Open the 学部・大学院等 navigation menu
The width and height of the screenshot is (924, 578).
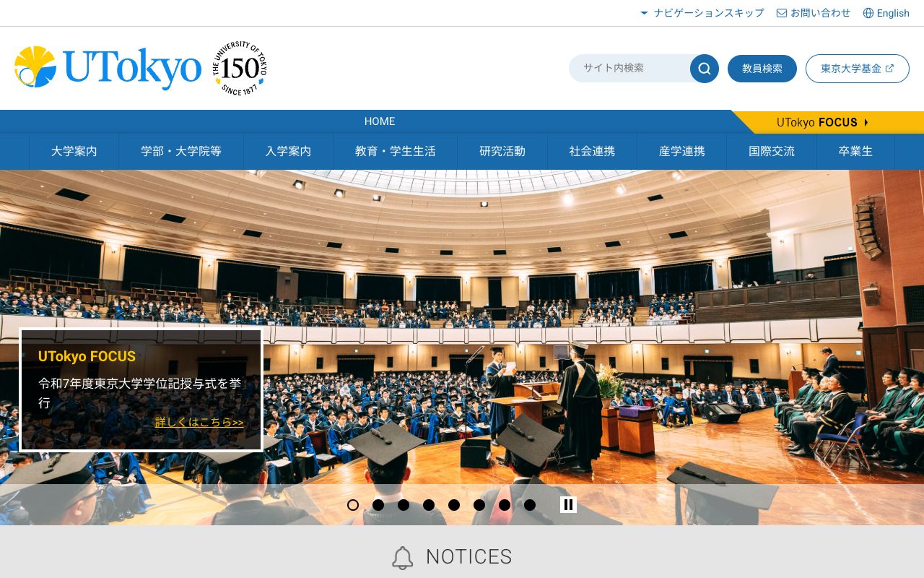tap(182, 152)
